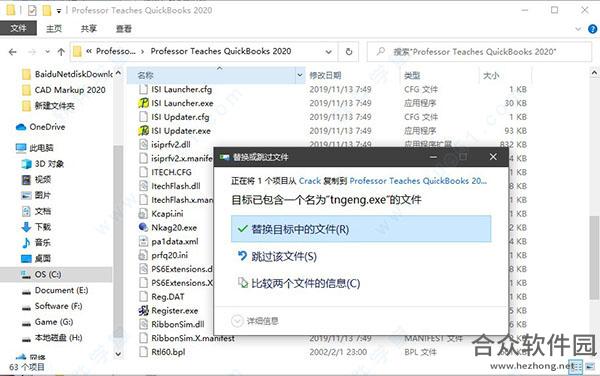The image size is (600, 376).
Task: Choose 替换目标中的文件(R)
Action: click(x=361, y=229)
